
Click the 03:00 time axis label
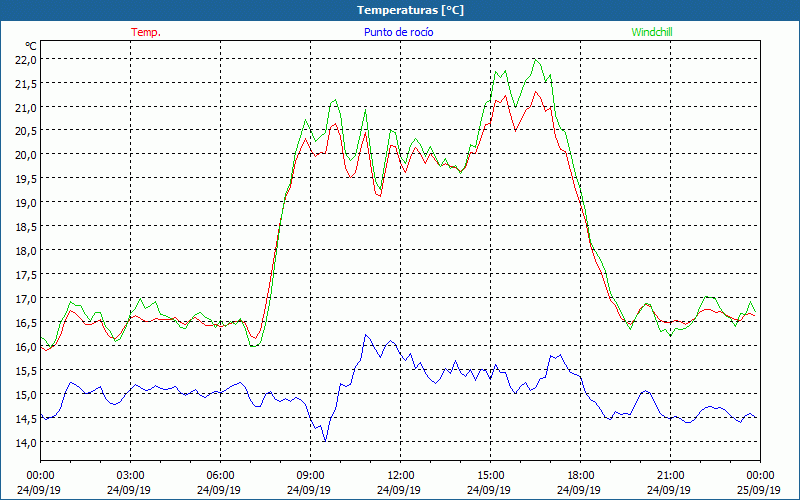[131, 476]
